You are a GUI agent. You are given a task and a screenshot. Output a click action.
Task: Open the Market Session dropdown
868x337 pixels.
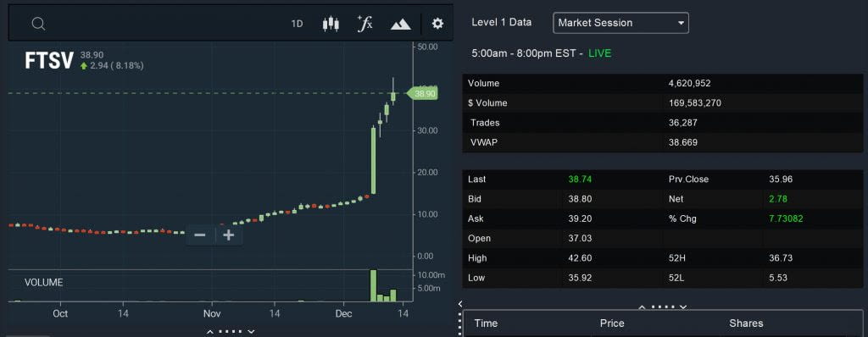(620, 23)
